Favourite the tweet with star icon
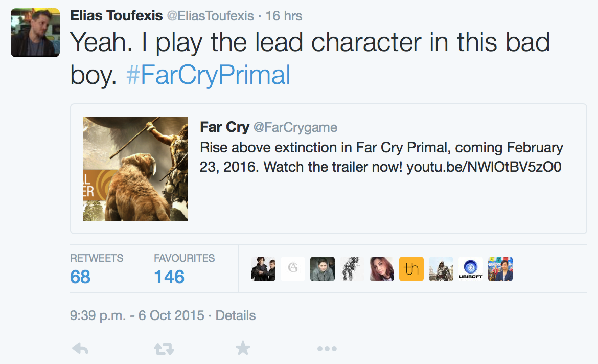This screenshot has height=364, width=598. point(243,349)
